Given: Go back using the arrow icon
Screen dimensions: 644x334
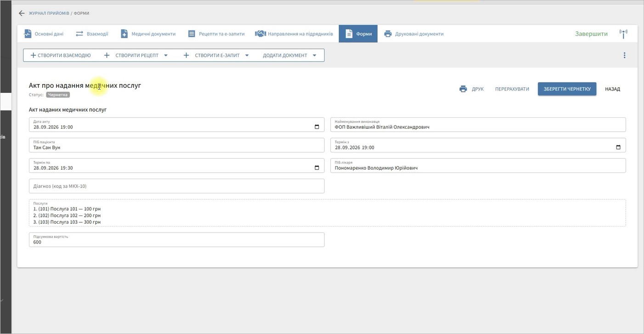Looking at the screenshot, I should click(x=22, y=13).
